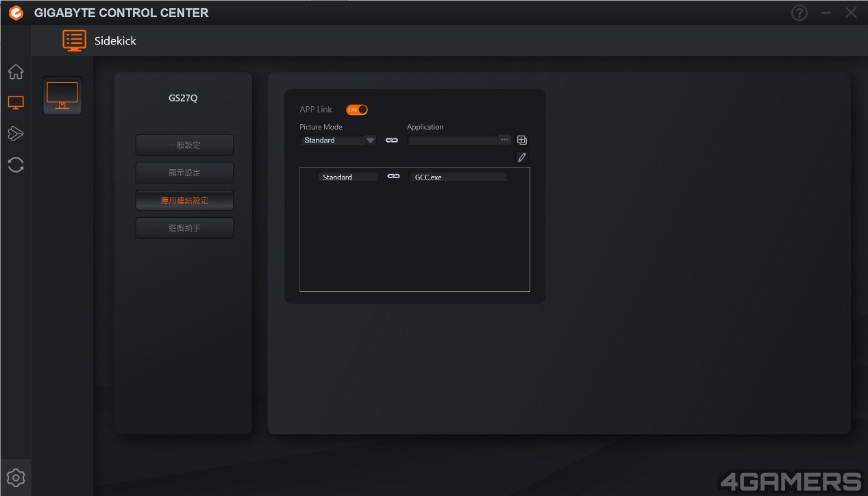Open the 遊戲助手 page

184,228
